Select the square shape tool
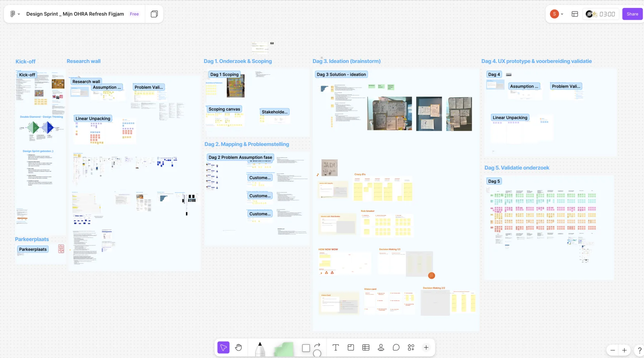Screen dimensions: 644x358 coord(306,348)
